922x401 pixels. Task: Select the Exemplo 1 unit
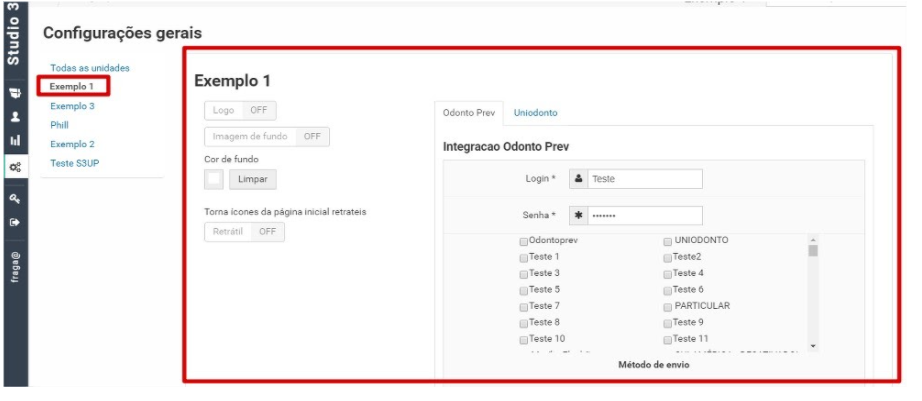coord(72,87)
